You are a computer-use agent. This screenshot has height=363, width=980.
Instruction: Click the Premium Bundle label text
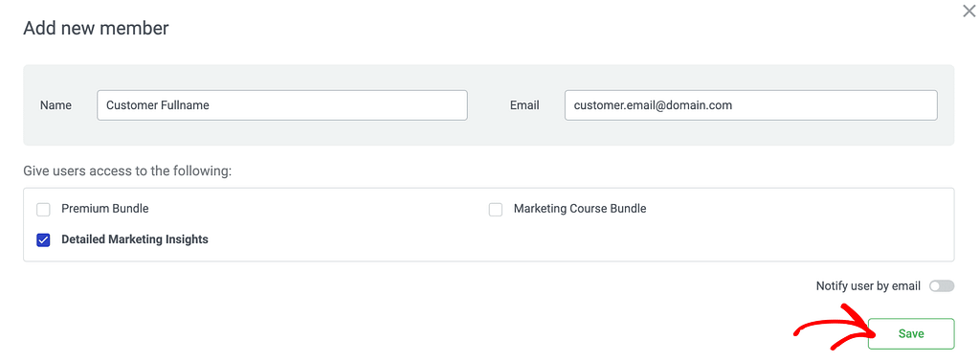[105, 209]
